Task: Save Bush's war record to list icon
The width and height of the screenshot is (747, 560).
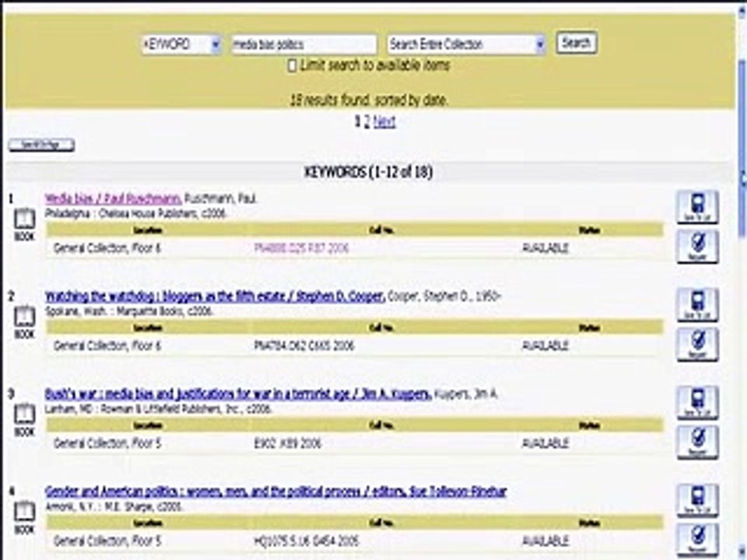Action: (697, 402)
